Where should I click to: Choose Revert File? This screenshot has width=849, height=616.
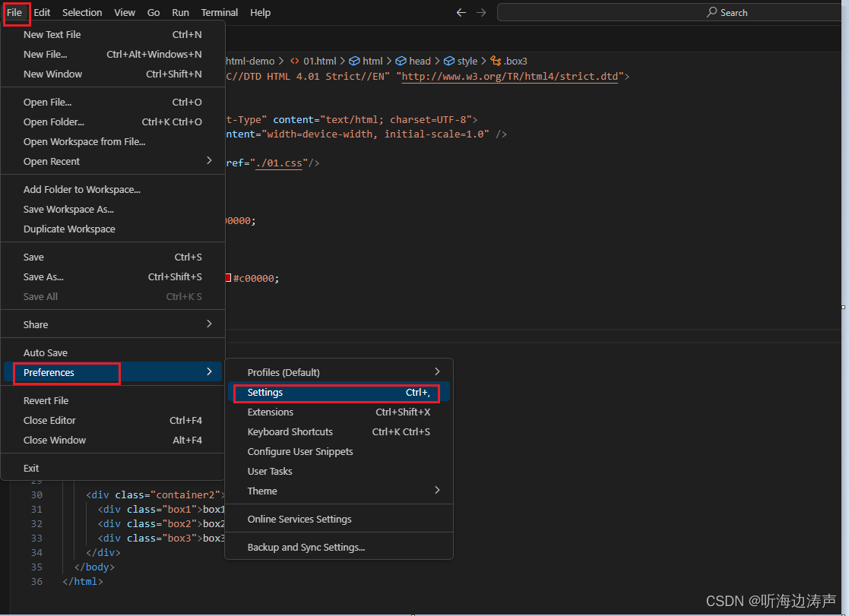pyautogui.click(x=112, y=400)
